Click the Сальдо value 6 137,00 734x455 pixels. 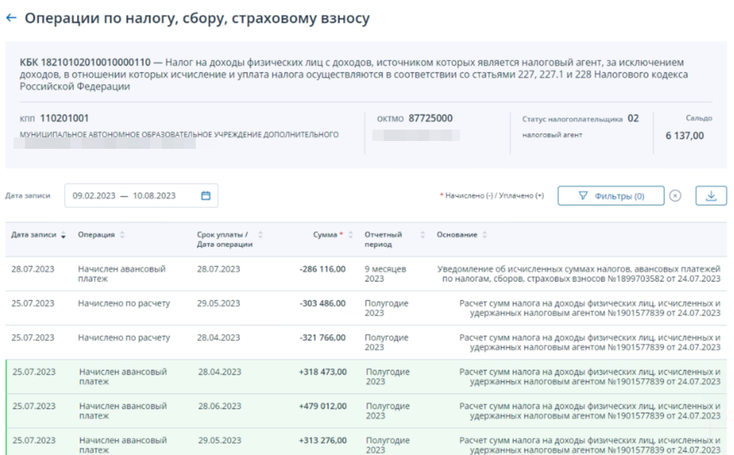tap(684, 136)
